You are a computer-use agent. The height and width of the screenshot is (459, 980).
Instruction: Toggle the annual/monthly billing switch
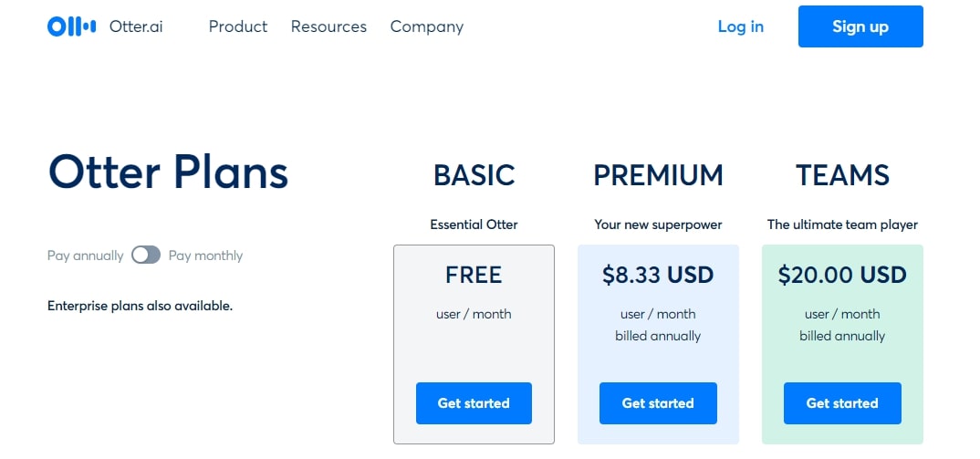(x=146, y=256)
